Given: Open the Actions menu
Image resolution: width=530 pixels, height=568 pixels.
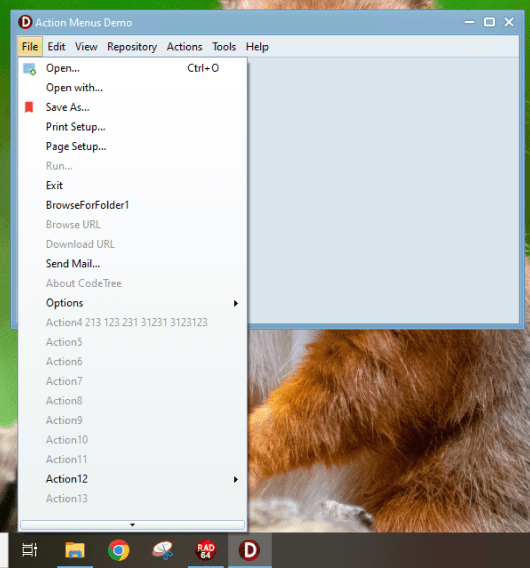Looking at the screenshot, I should tap(184, 46).
